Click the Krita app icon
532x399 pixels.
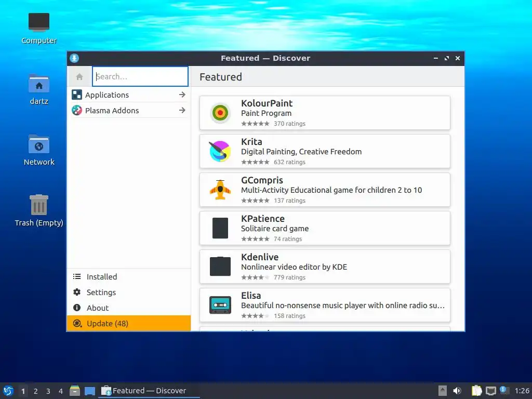pos(220,151)
